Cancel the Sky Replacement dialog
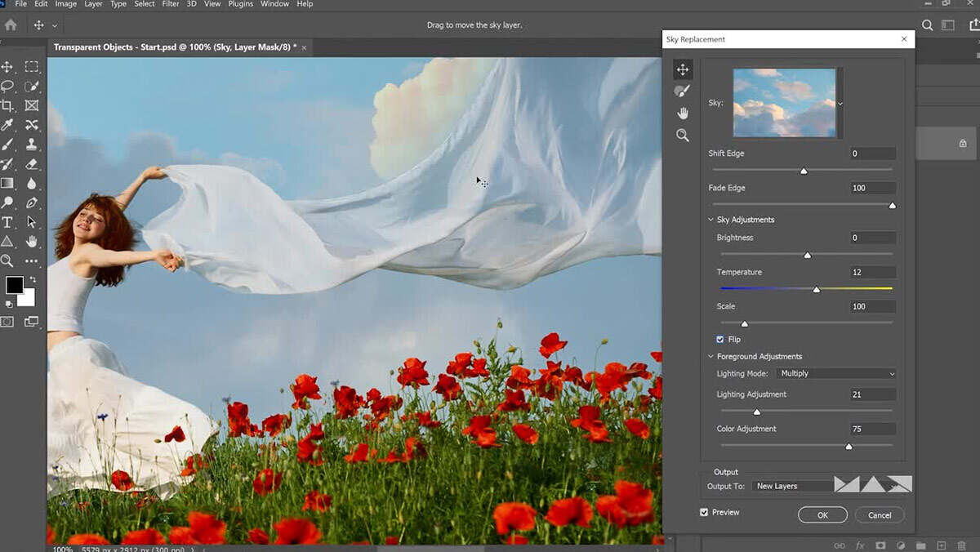Viewport: 980px width, 552px height. 880,515
